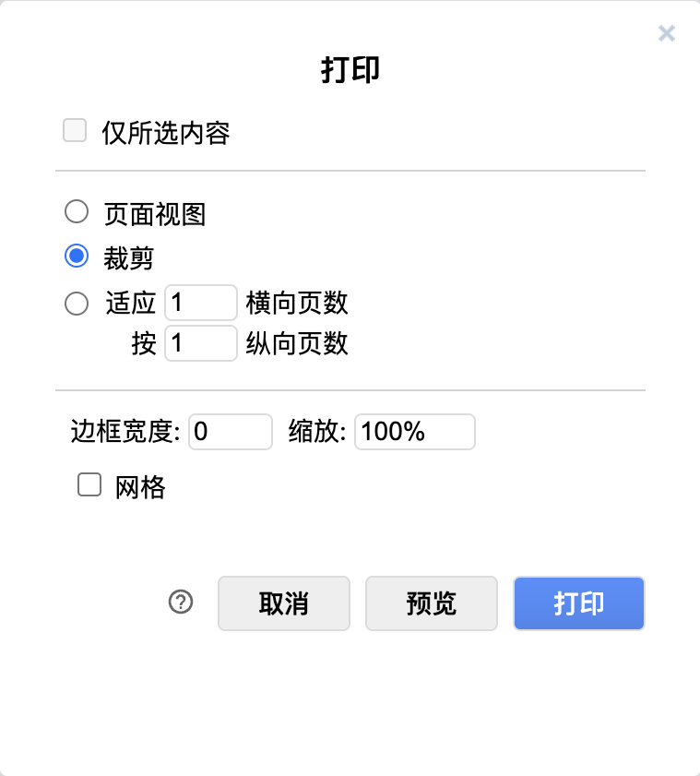This screenshot has height=776, width=700.
Task: Click the 仅所选内容 label text
Action: 166,134
